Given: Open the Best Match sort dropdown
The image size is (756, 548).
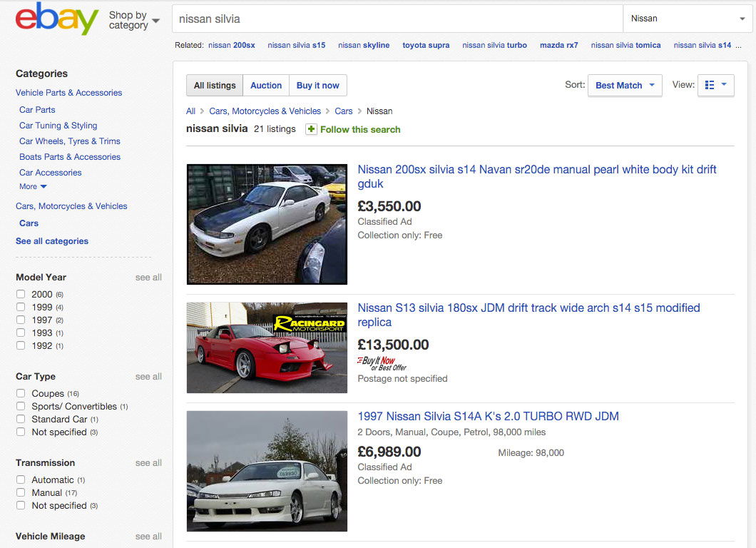Looking at the screenshot, I should (x=625, y=85).
